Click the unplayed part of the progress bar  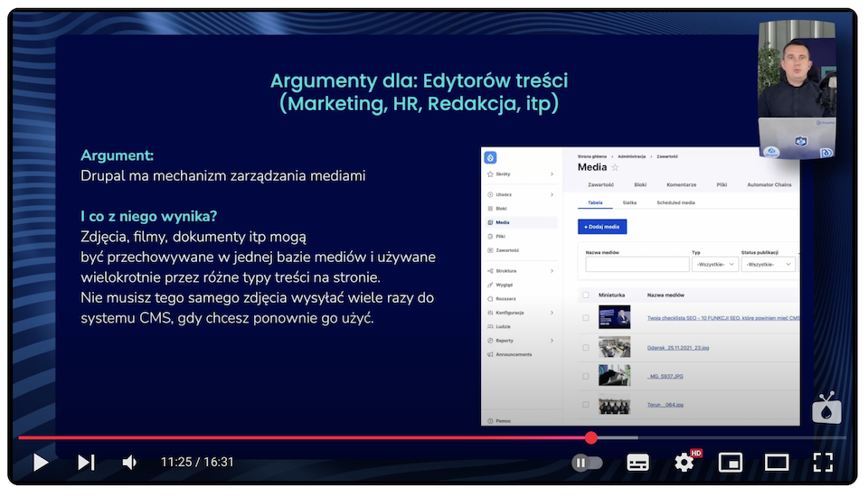coord(741,437)
